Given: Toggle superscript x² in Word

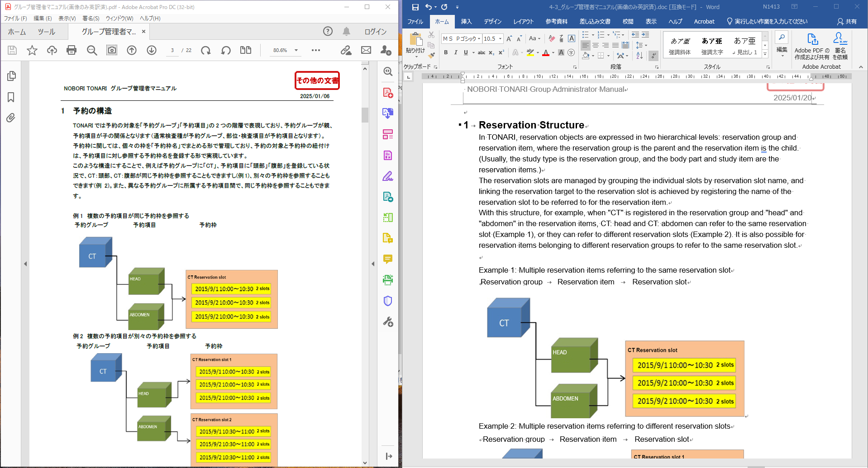Looking at the screenshot, I should click(501, 52).
